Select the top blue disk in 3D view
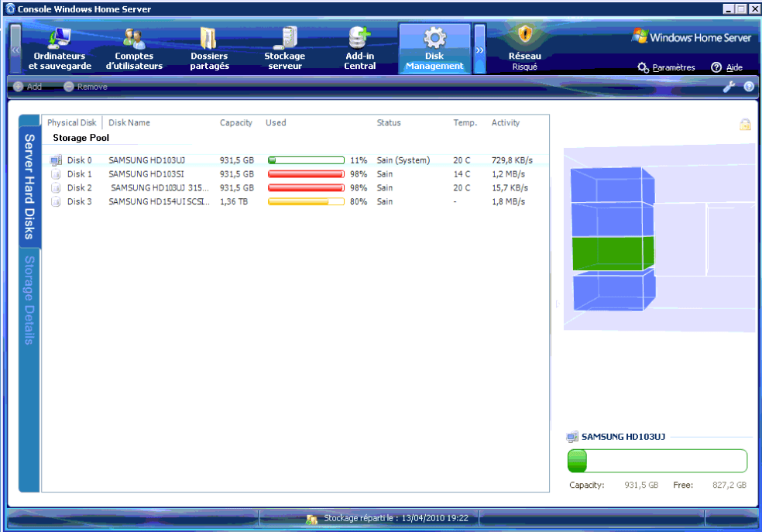This screenshot has width=762, height=532. 613,184
